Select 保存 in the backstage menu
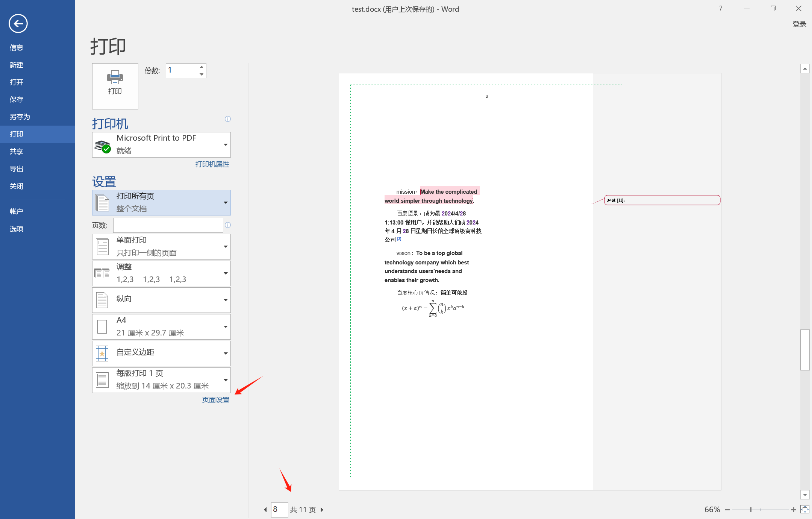 (x=38, y=100)
